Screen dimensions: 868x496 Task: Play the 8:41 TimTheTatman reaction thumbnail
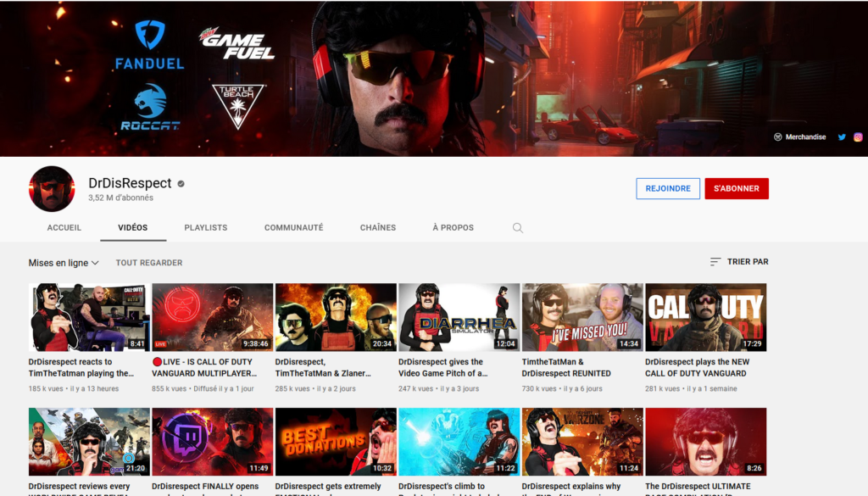point(89,317)
